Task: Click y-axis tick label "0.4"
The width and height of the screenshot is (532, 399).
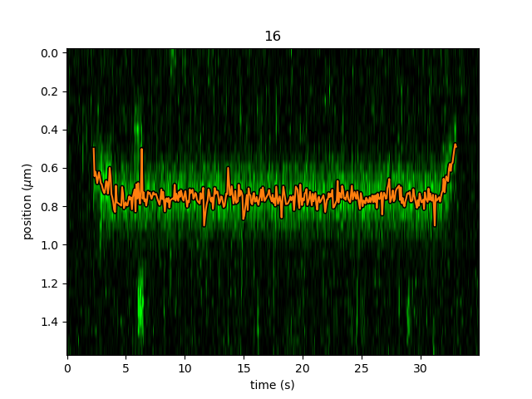Action: pos(49,130)
